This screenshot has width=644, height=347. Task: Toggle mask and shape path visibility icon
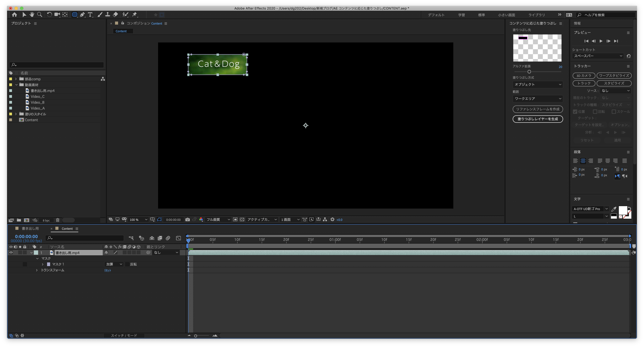tap(159, 219)
